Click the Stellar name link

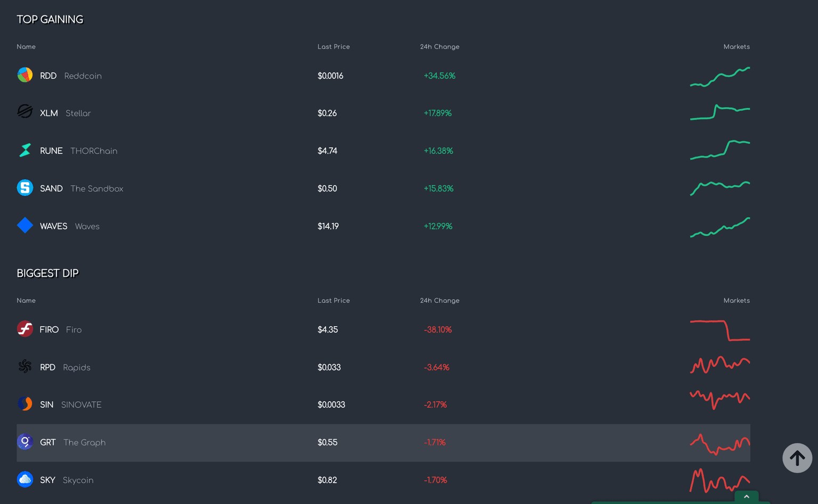click(x=78, y=113)
